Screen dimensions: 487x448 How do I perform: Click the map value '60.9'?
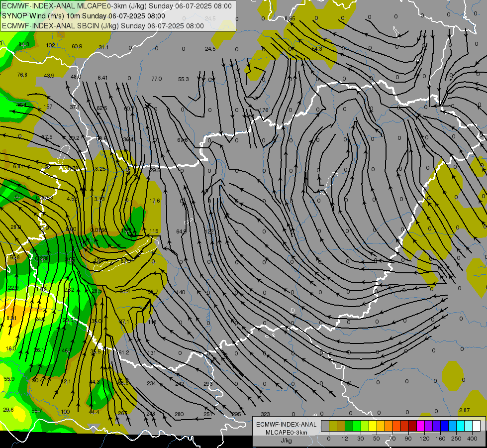(77, 46)
